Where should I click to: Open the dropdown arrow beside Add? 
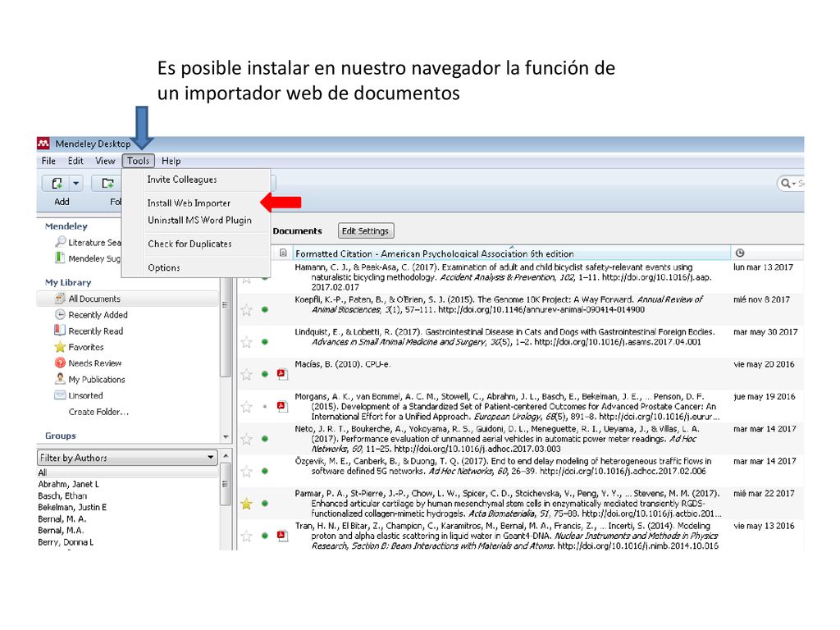[x=76, y=184]
